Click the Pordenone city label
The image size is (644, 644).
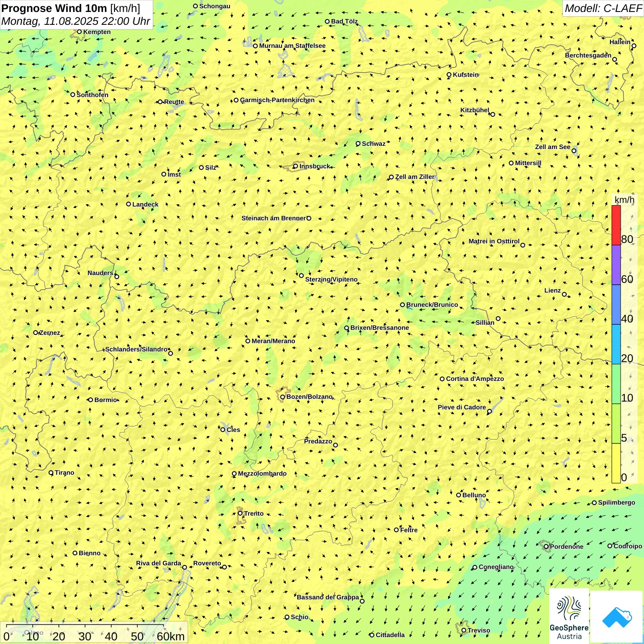(x=567, y=546)
